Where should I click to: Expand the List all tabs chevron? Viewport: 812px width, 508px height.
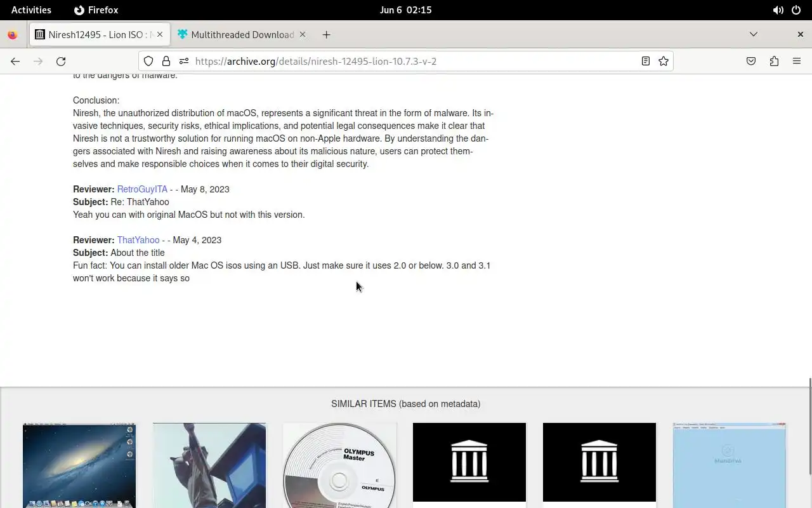pyautogui.click(x=754, y=34)
